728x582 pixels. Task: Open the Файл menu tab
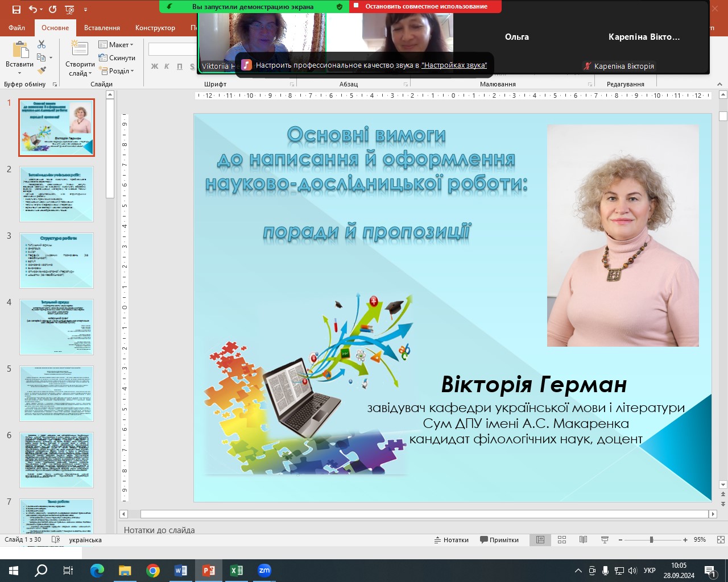(x=17, y=28)
